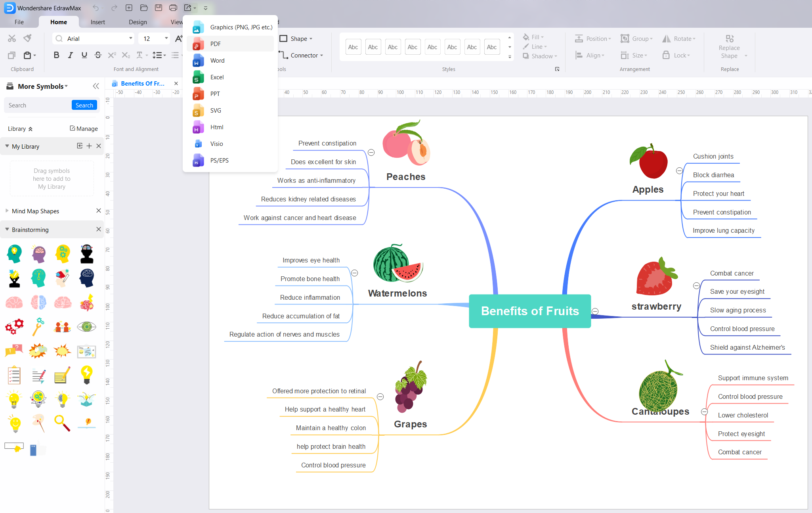Image resolution: width=812 pixels, height=513 pixels.
Task: Toggle Italic text formatting
Action: (x=70, y=55)
